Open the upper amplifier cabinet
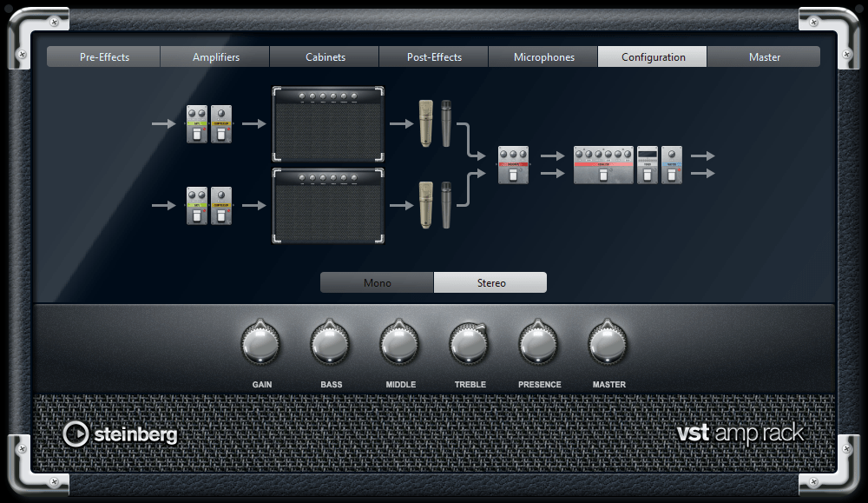 326,122
